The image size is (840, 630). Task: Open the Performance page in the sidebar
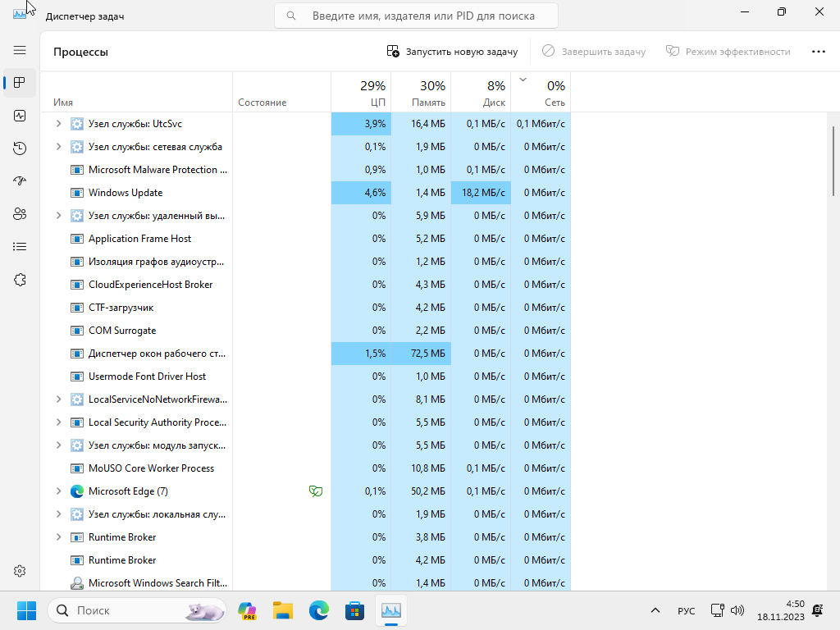20,116
